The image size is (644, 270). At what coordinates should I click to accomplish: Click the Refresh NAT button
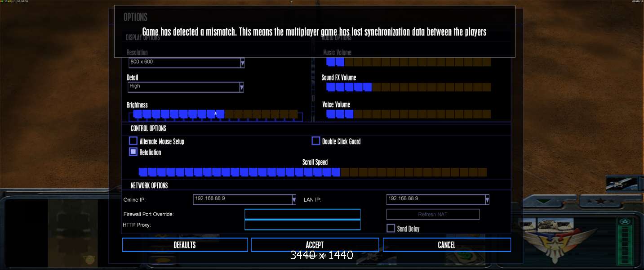[433, 214]
